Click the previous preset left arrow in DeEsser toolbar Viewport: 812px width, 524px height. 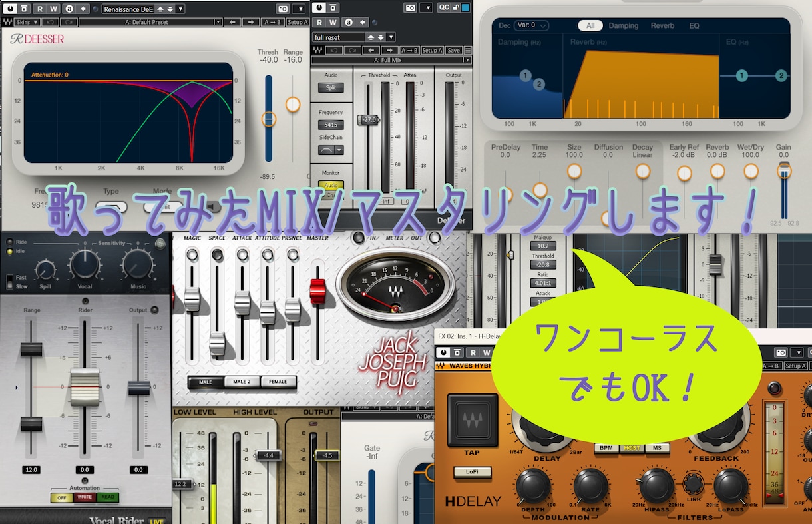pyautogui.click(x=232, y=22)
